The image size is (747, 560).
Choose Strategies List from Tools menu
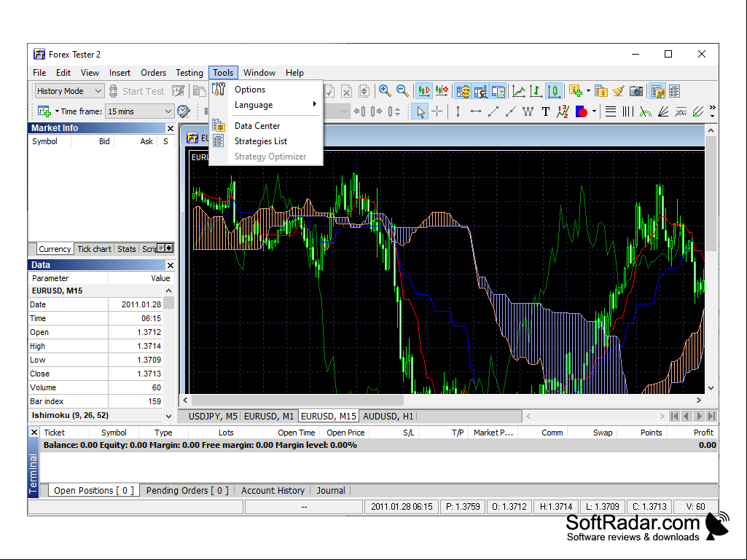261,141
